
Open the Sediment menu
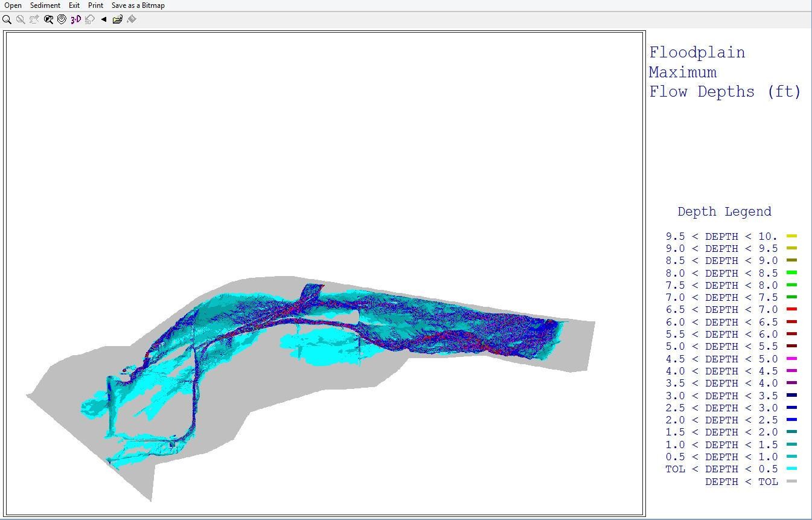pyautogui.click(x=45, y=5)
